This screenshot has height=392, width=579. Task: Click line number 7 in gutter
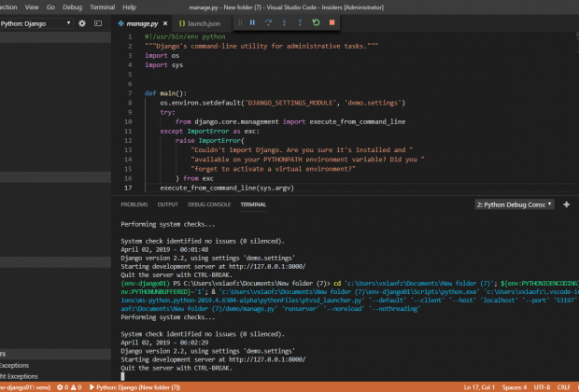[x=130, y=93]
